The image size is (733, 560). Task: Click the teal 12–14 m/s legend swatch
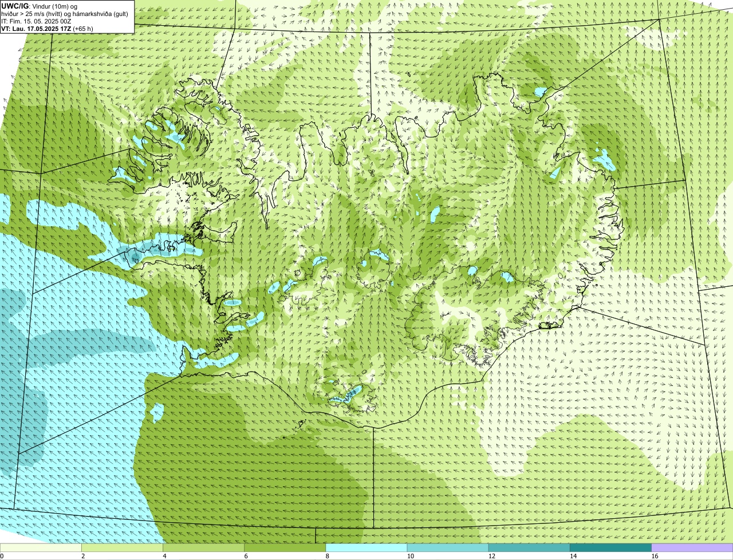pyautogui.click(x=529, y=548)
